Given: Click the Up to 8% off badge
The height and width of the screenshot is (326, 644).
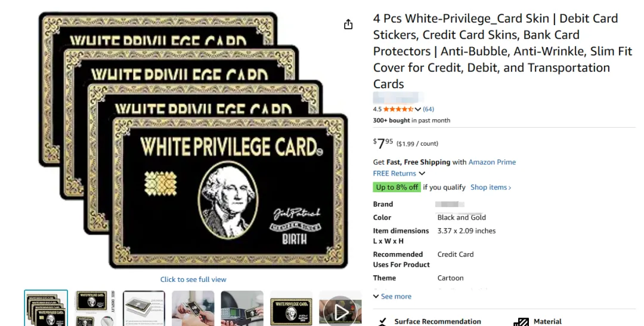Looking at the screenshot, I should click(397, 187).
